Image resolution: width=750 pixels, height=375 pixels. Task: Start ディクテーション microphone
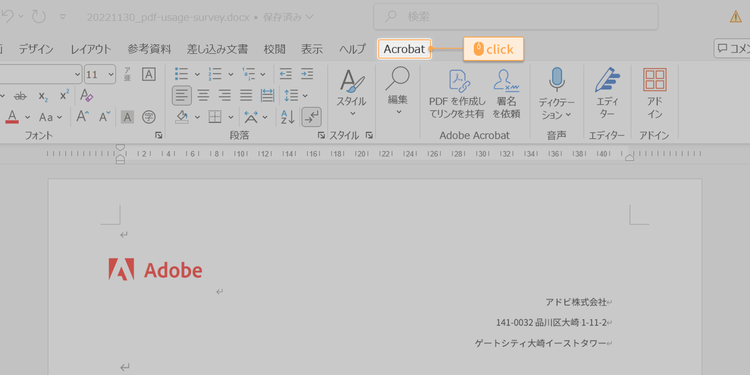tap(557, 94)
